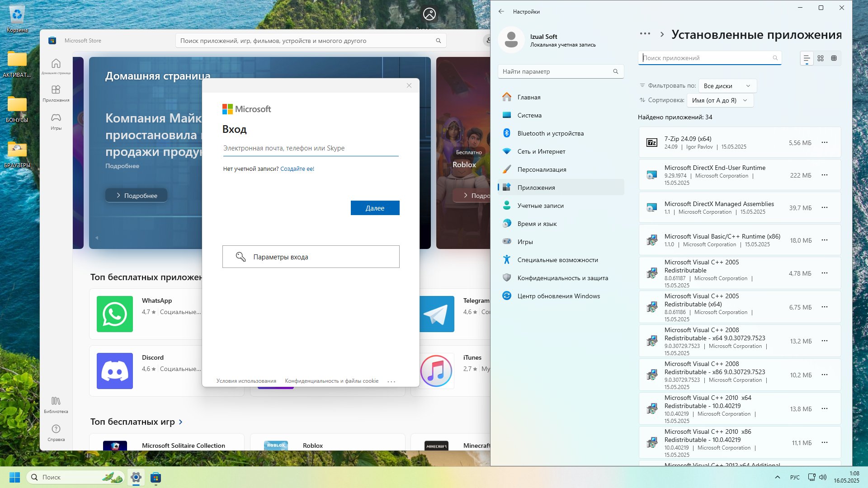Click Подробнее button on Store banner
The image size is (868, 488).
coord(137,195)
